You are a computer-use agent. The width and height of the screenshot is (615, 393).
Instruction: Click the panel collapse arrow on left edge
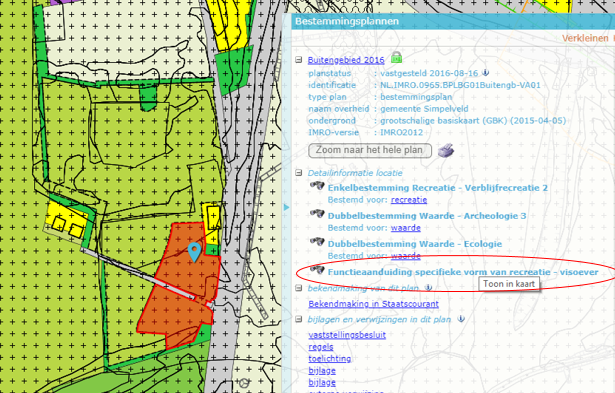pos(286,207)
